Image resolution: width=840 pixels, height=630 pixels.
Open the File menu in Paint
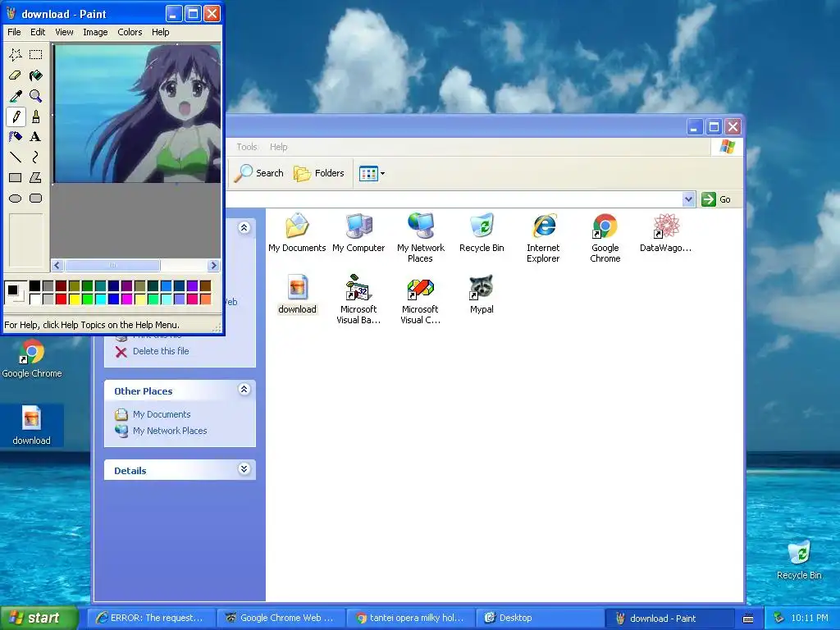(14, 32)
